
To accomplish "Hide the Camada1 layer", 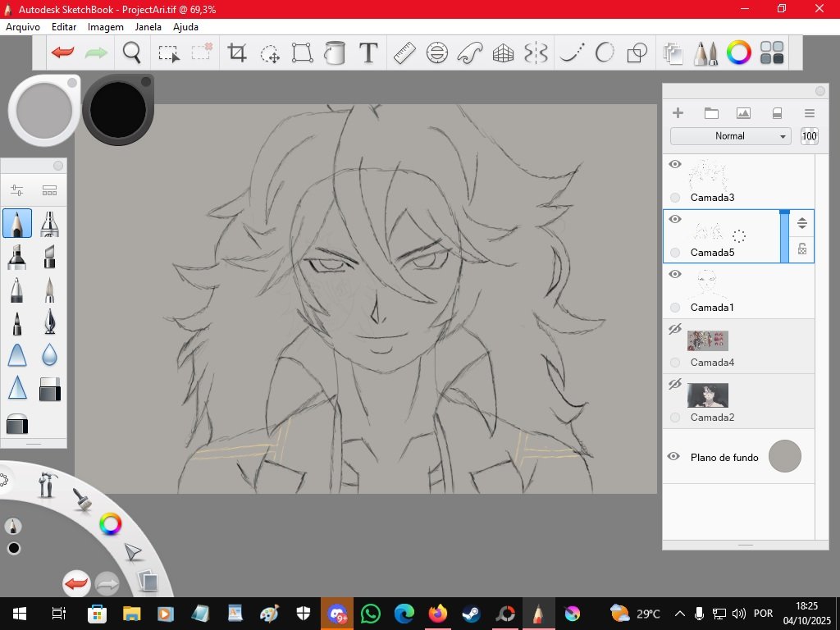I will [675, 274].
